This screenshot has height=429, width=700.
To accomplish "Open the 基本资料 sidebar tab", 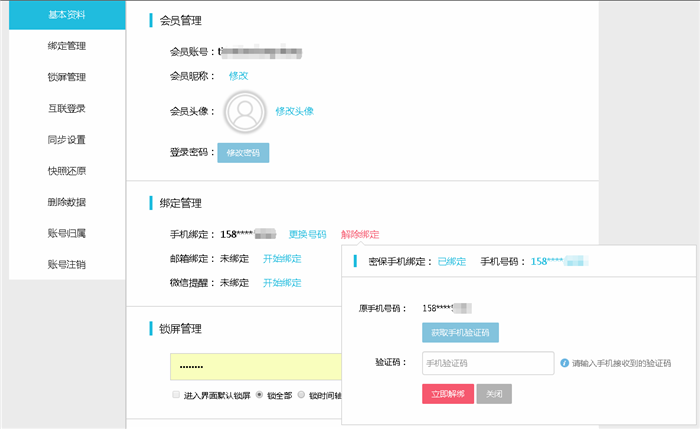I will coord(67,15).
